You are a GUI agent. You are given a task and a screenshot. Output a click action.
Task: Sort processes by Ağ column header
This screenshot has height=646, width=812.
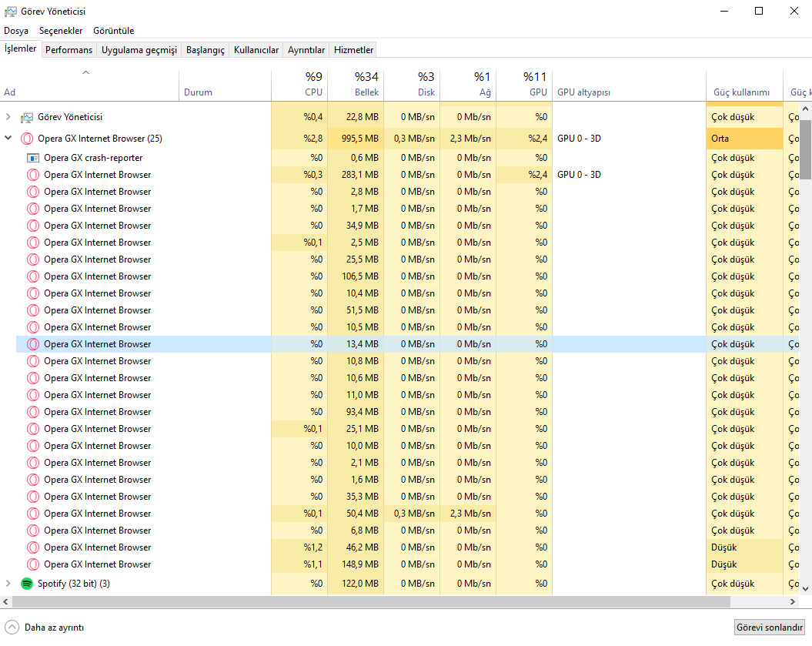(x=468, y=85)
